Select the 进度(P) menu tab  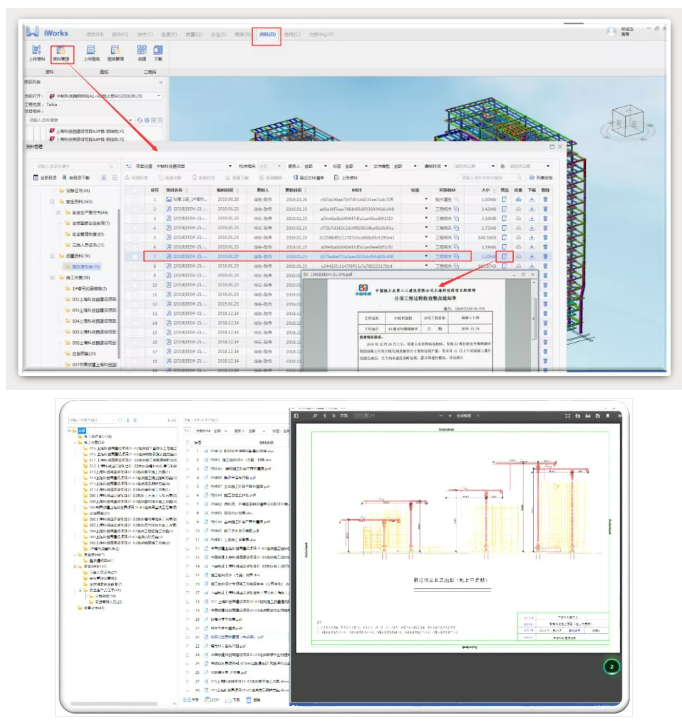(x=169, y=35)
